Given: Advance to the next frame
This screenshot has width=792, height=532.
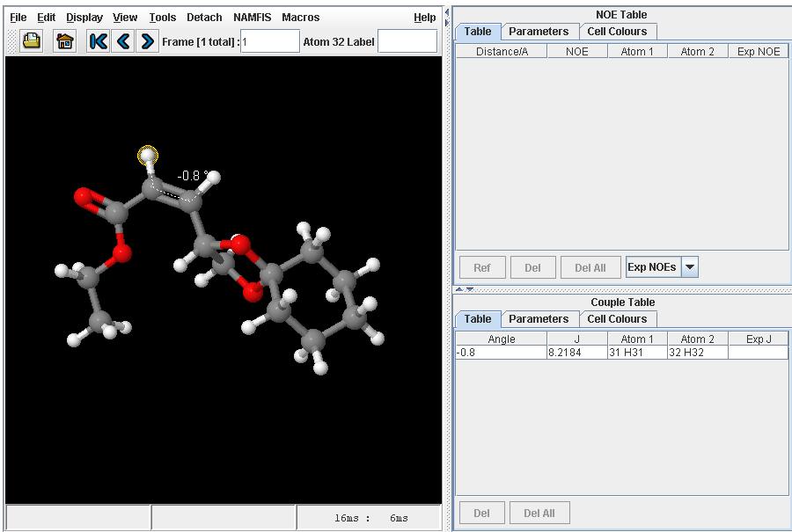Looking at the screenshot, I should pos(147,40).
